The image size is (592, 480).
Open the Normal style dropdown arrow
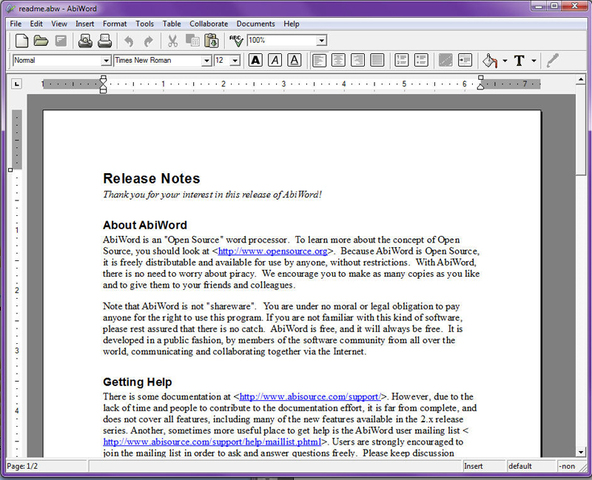coord(106,60)
